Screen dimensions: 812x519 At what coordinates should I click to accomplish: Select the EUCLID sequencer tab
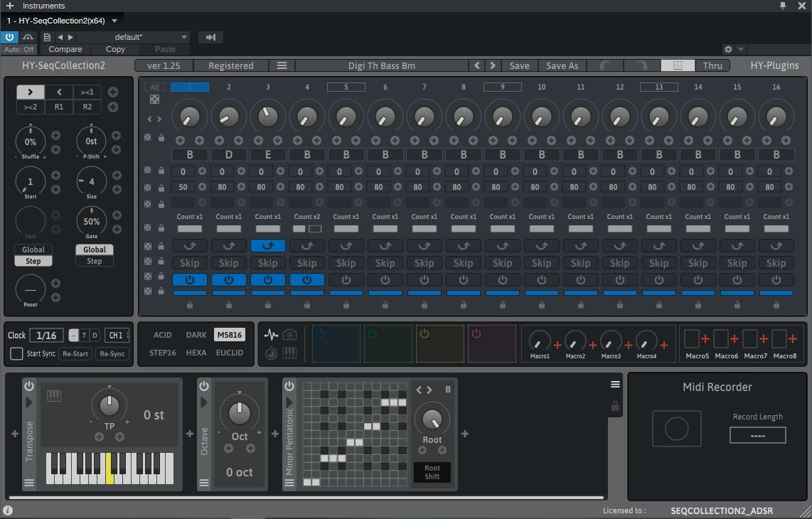click(x=230, y=353)
